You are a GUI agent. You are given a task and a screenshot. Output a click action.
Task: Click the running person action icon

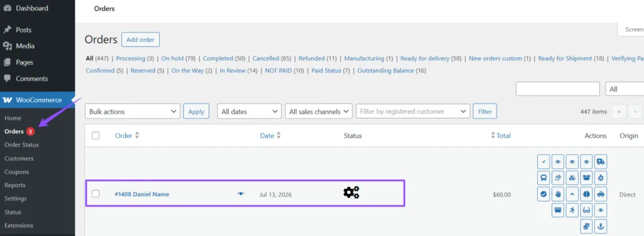pyautogui.click(x=572, y=210)
